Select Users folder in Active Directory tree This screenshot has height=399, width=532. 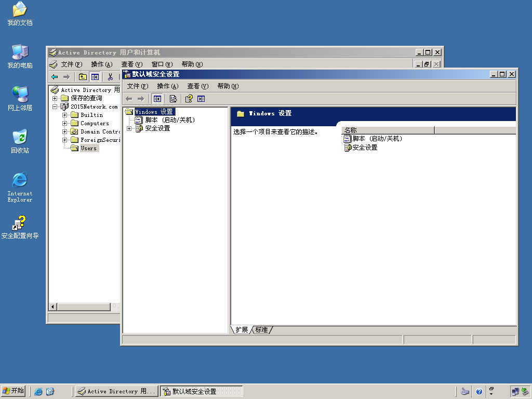click(89, 148)
